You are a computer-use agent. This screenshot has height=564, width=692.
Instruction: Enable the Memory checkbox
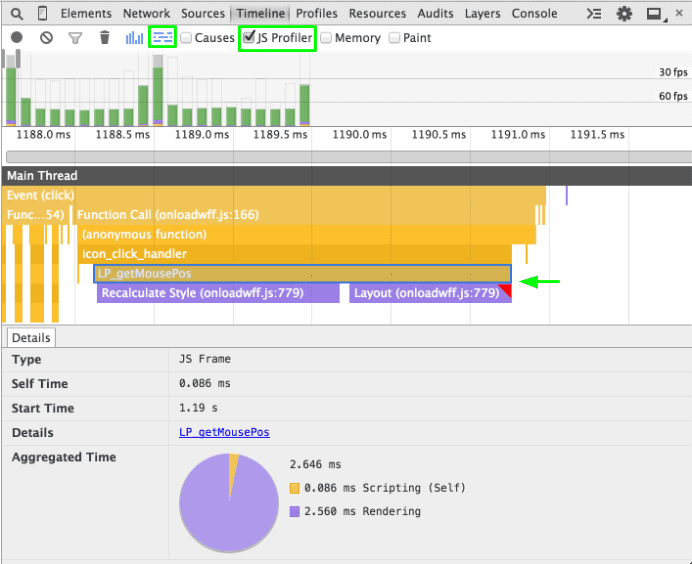(326, 38)
